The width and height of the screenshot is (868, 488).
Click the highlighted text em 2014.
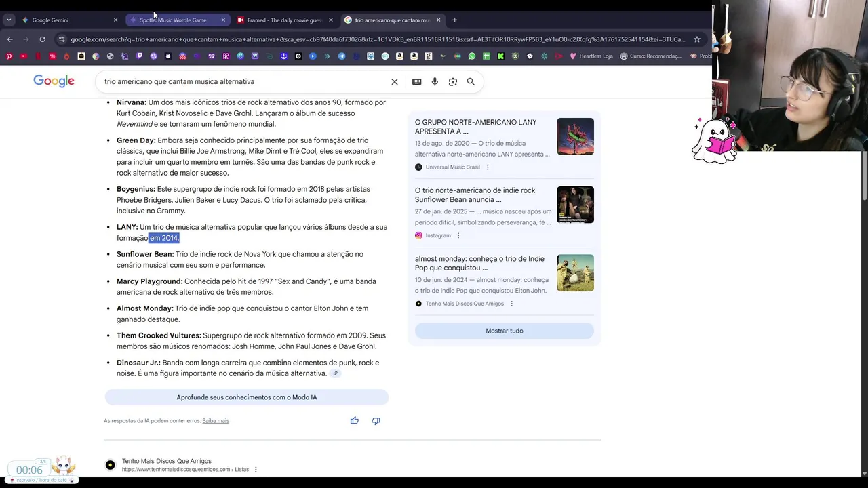tap(164, 238)
